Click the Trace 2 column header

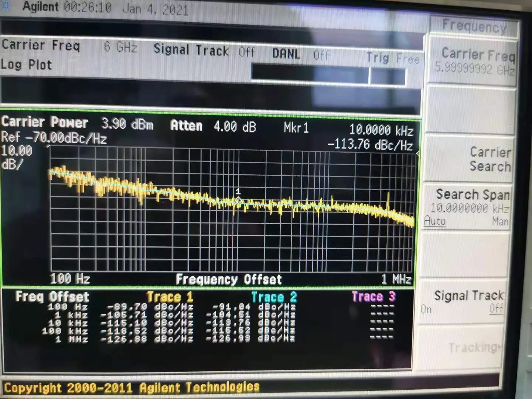pos(274,297)
